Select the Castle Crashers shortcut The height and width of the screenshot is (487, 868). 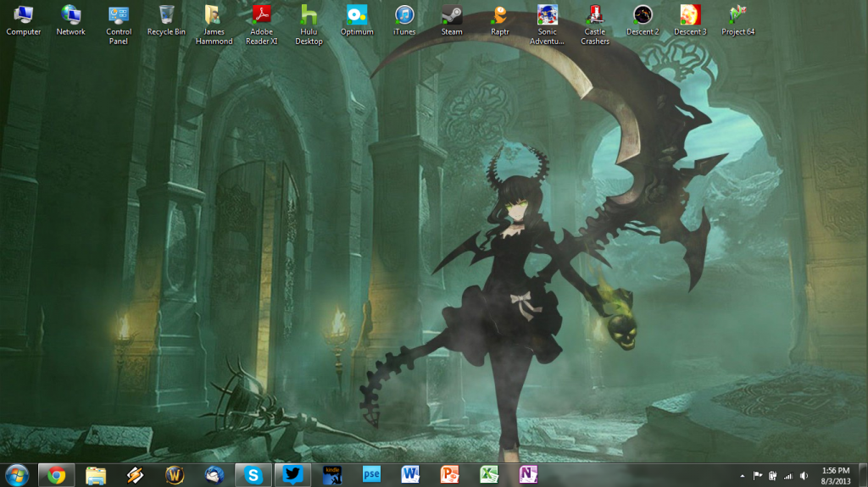point(594,25)
